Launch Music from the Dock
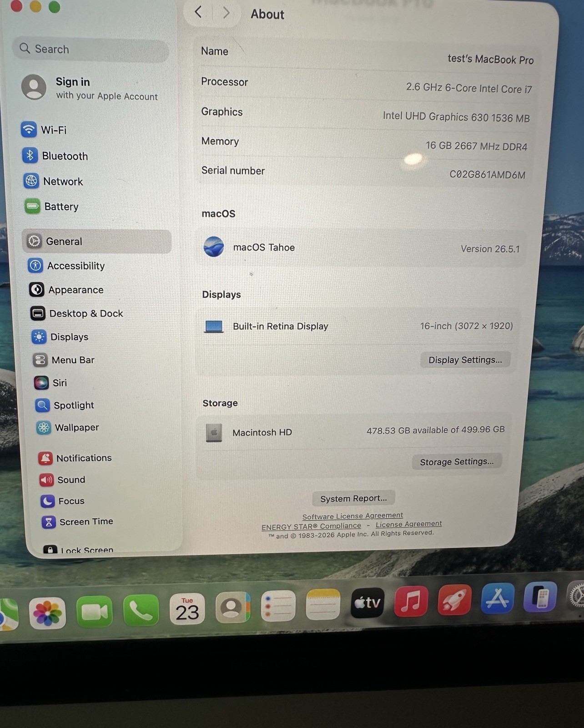This screenshot has width=584, height=728. pos(411,601)
